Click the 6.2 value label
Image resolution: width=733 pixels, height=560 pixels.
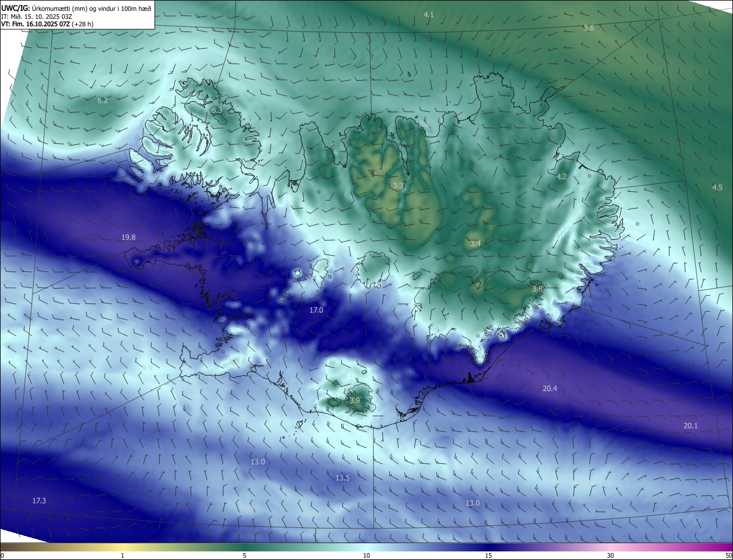point(103,100)
